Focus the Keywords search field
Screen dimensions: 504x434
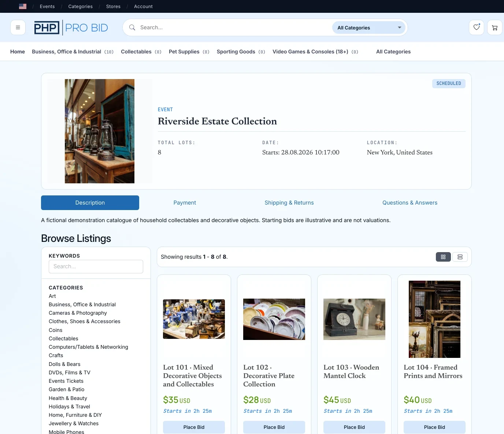tap(96, 266)
